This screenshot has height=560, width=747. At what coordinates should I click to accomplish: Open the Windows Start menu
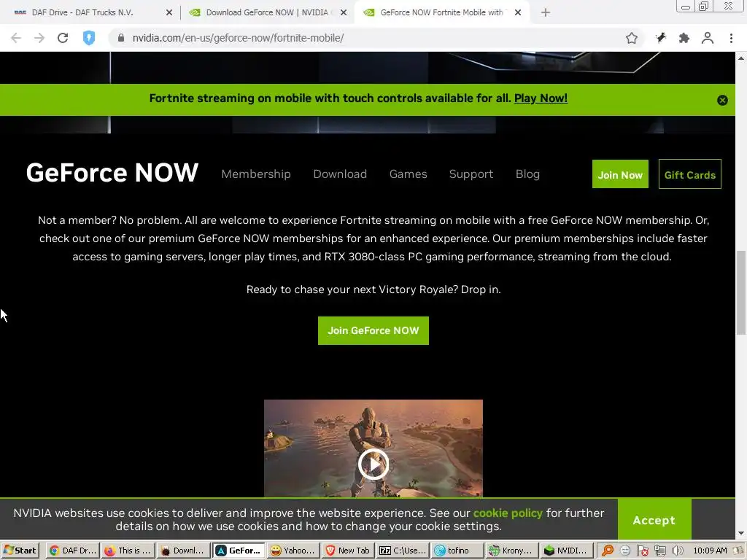20,551
